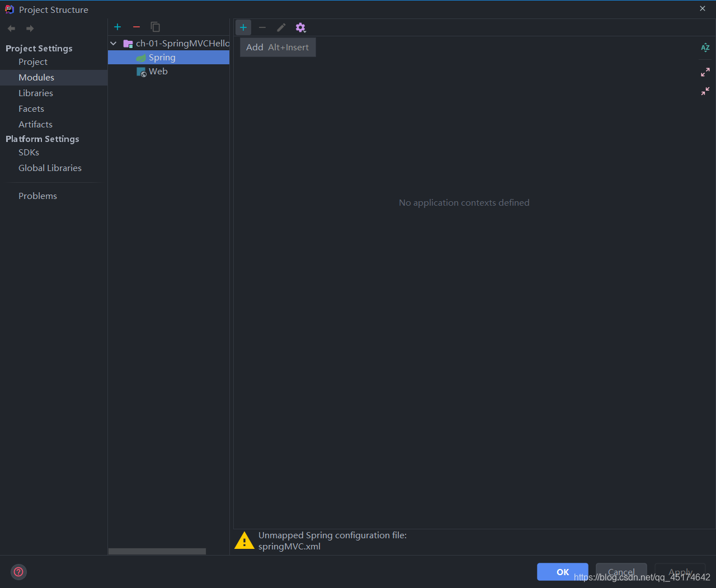Collapse the ch-01-SpringMVCHello module node
The width and height of the screenshot is (716, 588).
pyautogui.click(x=114, y=44)
